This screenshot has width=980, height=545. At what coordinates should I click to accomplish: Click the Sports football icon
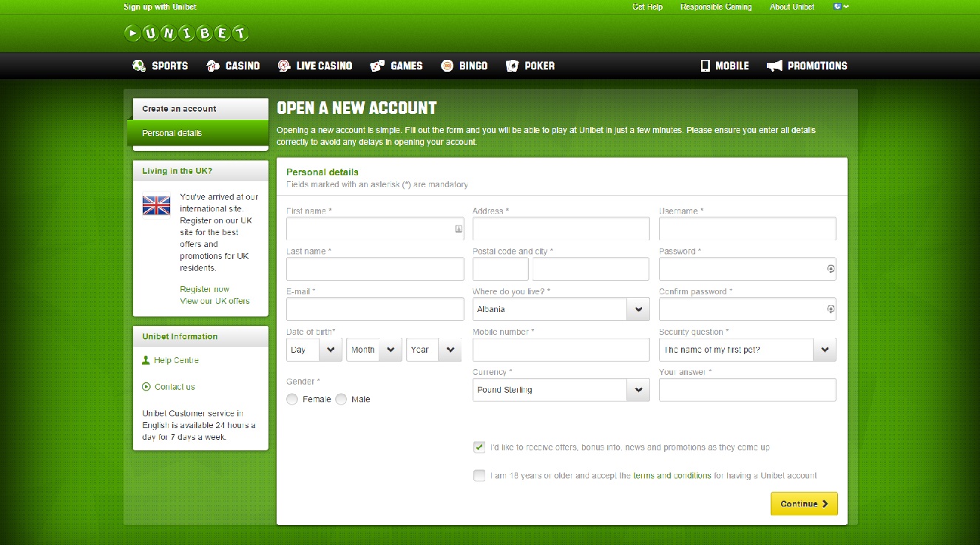pos(139,66)
